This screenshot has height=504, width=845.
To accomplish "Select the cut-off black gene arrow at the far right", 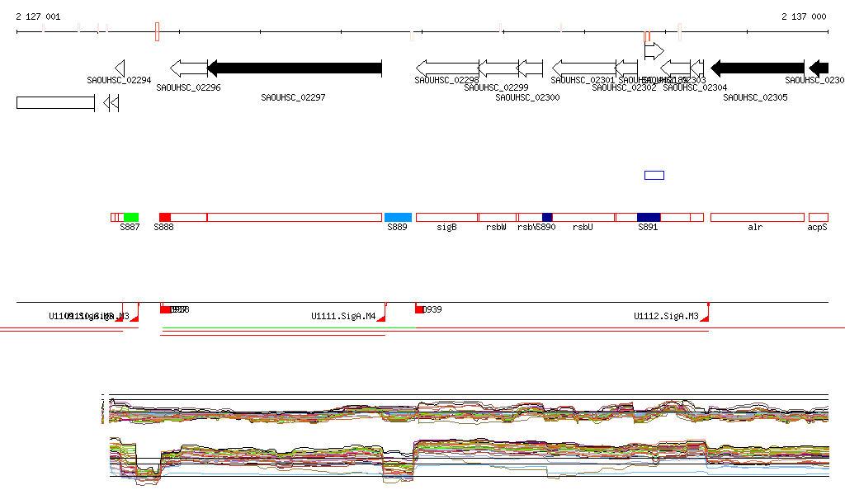I will coord(819,68).
